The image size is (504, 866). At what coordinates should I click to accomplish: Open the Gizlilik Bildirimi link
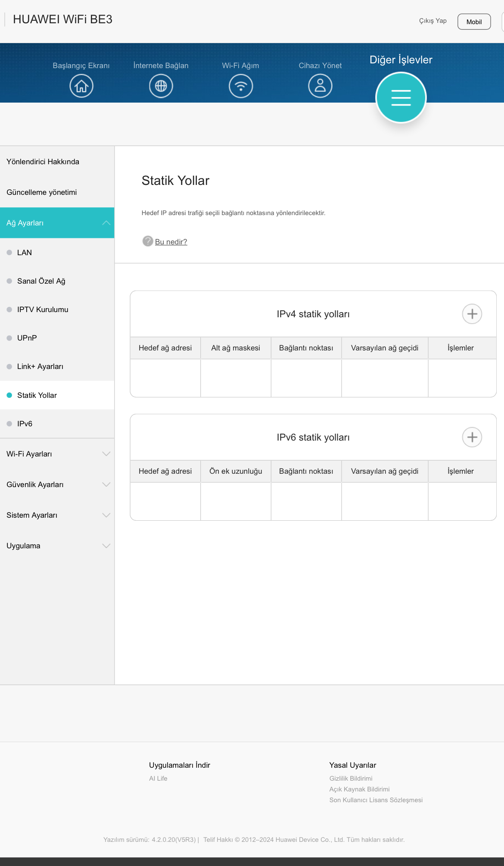click(x=351, y=778)
